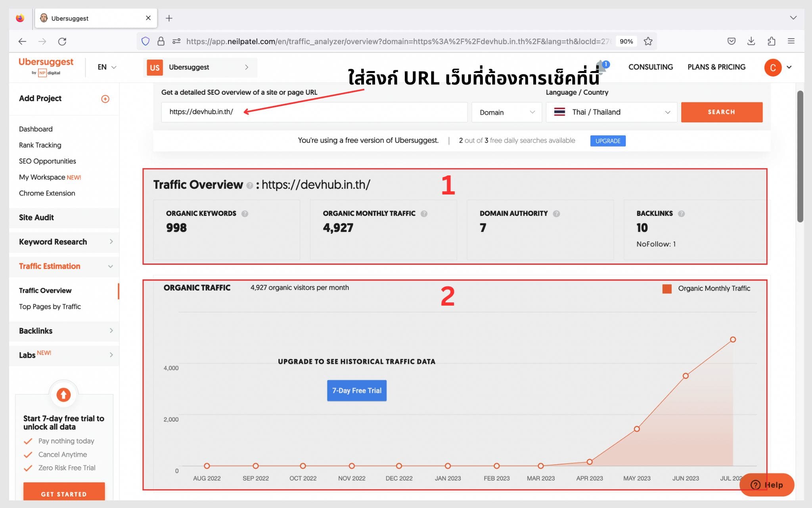Click the Traffic Overview heading help icon

tap(249, 185)
